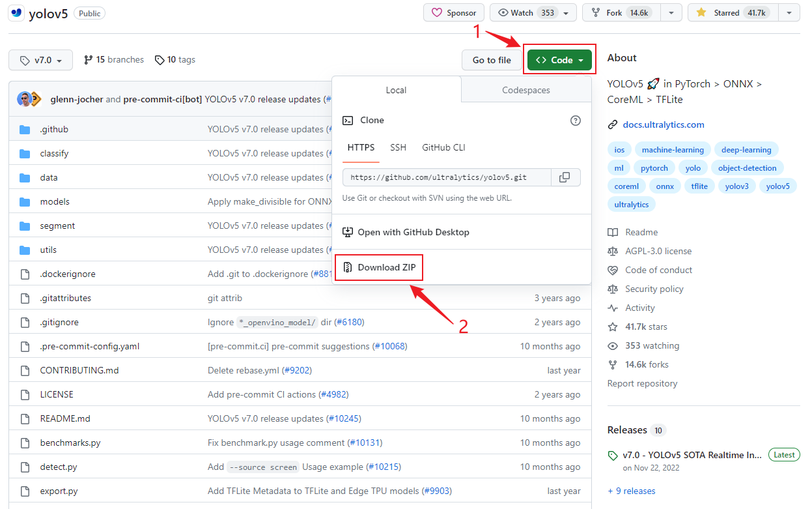This screenshot has height=509, width=812.
Task: Switch to the Codespaces tab
Action: 526,90
